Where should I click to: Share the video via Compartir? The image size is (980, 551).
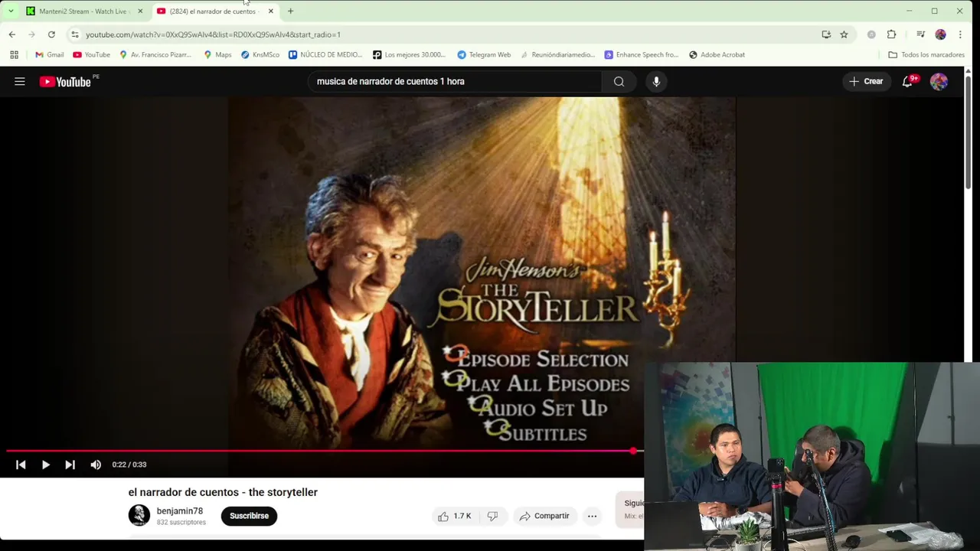(x=544, y=516)
